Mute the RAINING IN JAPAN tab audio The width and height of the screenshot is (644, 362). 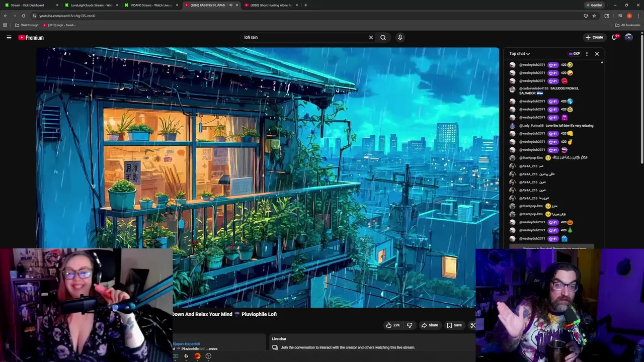coord(231,5)
